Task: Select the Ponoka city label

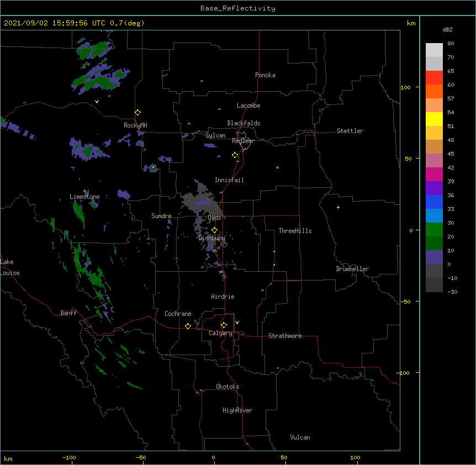Action: (265, 75)
